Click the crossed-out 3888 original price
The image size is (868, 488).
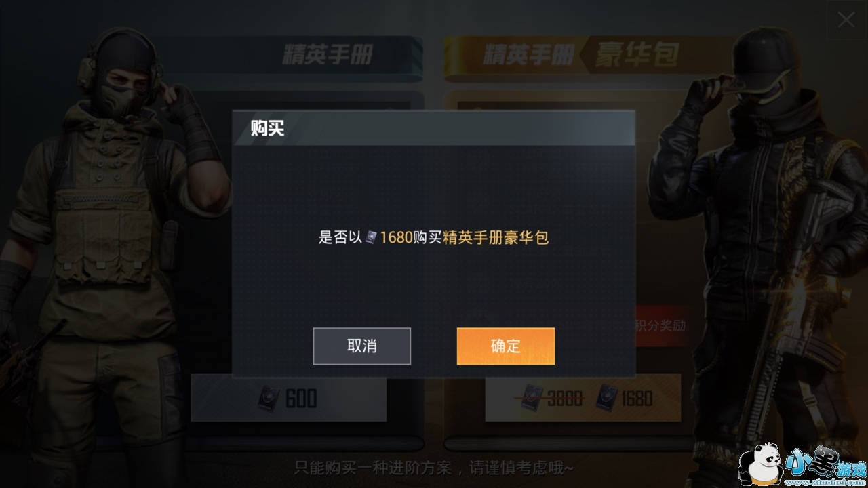click(x=565, y=399)
